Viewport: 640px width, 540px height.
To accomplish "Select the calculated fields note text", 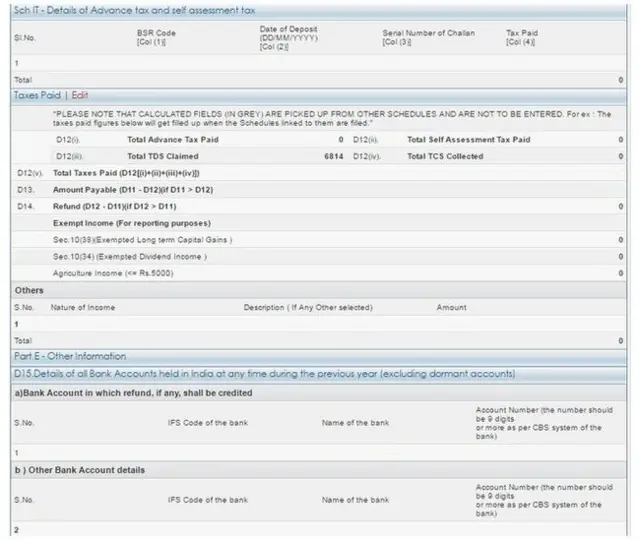I will pos(332,118).
